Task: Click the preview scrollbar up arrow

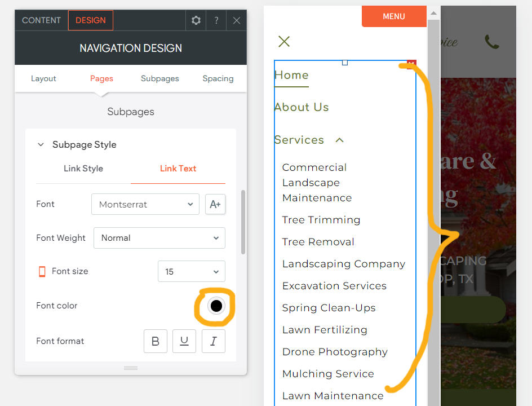Action: (433, 13)
